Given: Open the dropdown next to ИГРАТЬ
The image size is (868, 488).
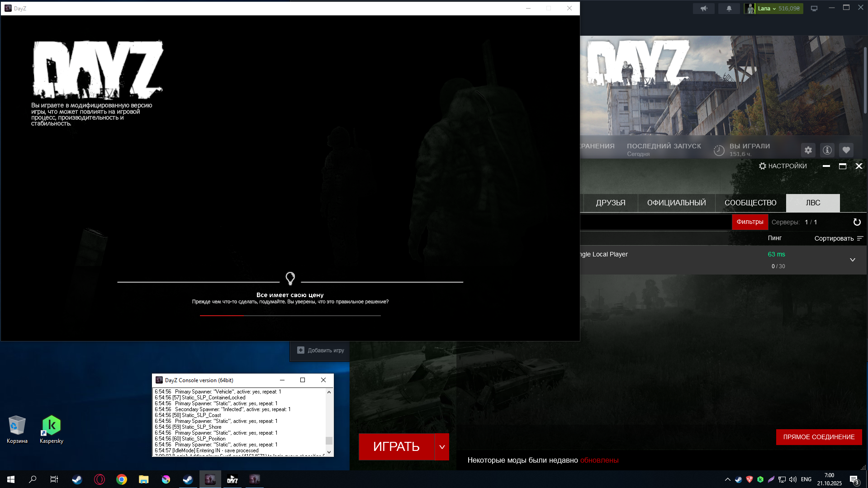Looking at the screenshot, I should point(442,447).
